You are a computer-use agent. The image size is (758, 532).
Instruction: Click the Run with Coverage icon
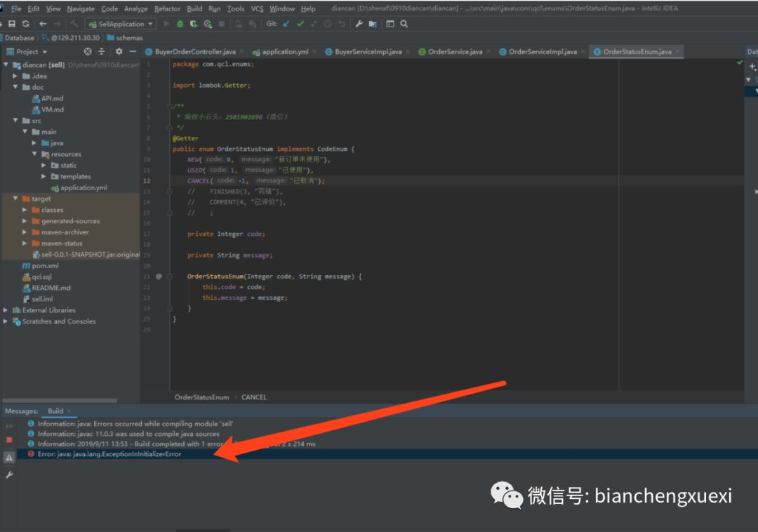(194, 24)
